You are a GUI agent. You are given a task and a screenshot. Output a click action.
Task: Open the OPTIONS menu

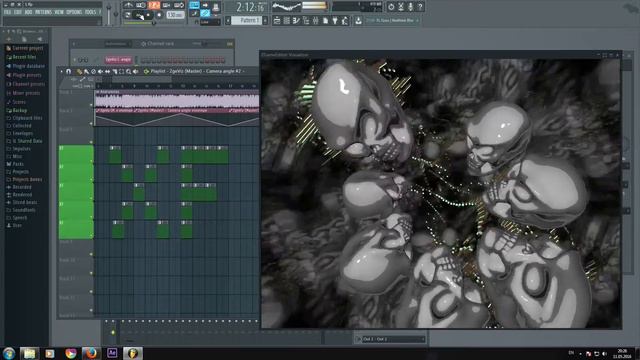(x=74, y=12)
